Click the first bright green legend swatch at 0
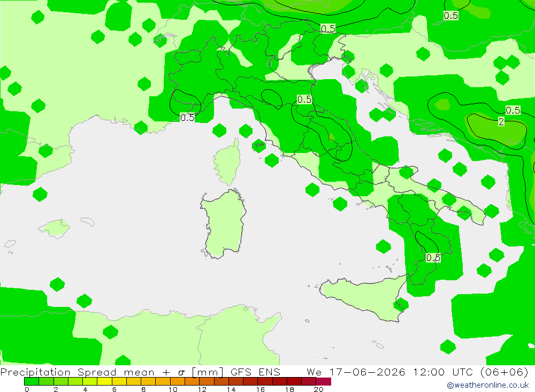The height and width of the screenshot is (392, 535). click(x=32, y=381)
